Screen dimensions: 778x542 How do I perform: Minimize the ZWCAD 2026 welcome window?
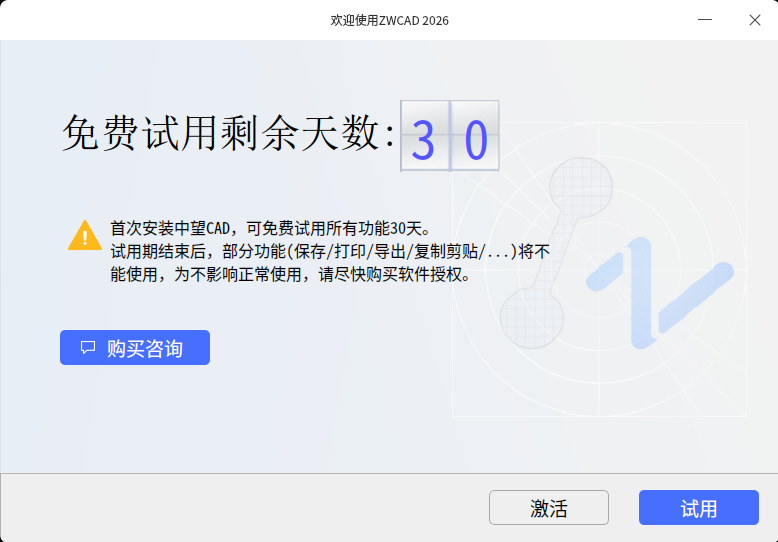705,20
